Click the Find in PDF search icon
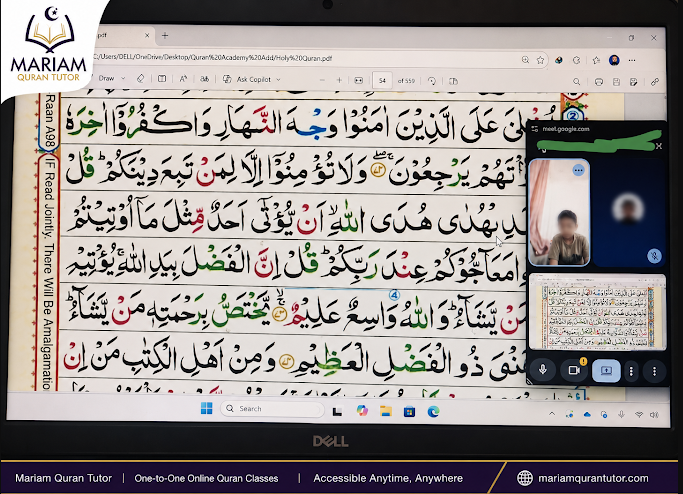The height and width of the screenshot is (494, 683). point(576,81)
